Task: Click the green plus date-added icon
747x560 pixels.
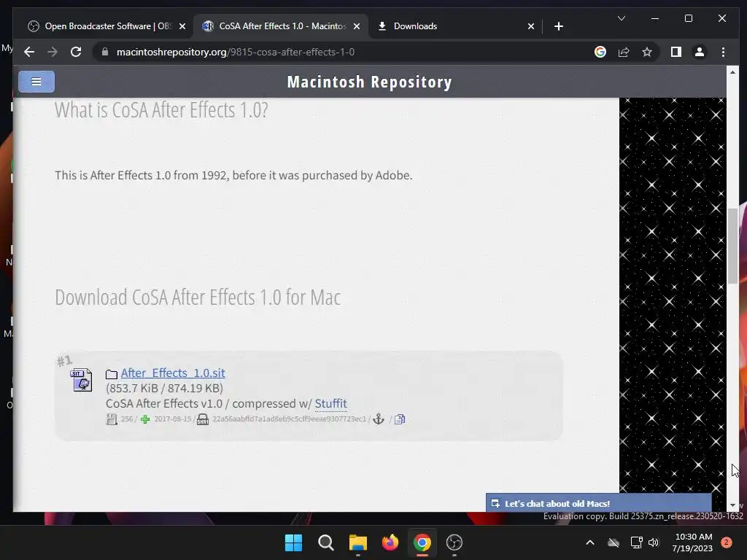Action: pos(145,419)
